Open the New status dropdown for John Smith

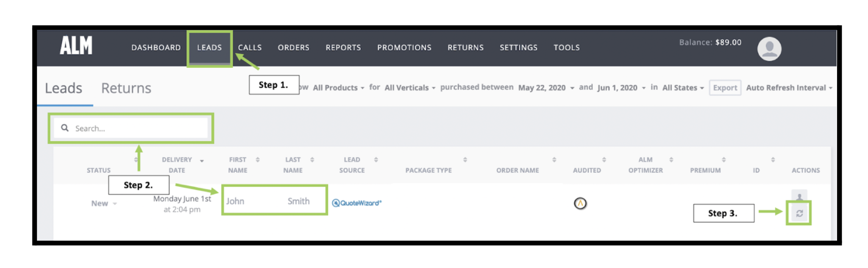pos(104,204)
